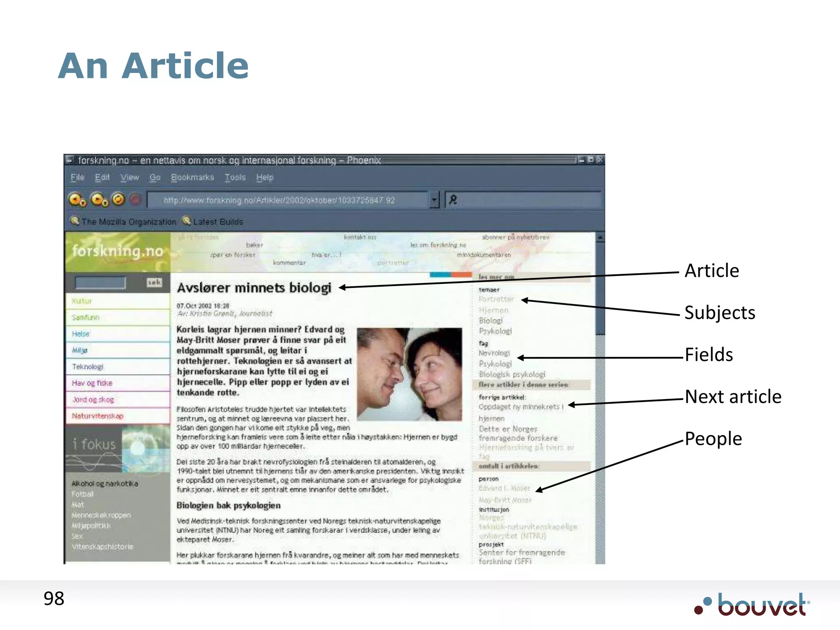The height and width of the screenshot is (630, 840).
Task: Open the Latest Builds bookmark
Action: [x=213, y=222]
